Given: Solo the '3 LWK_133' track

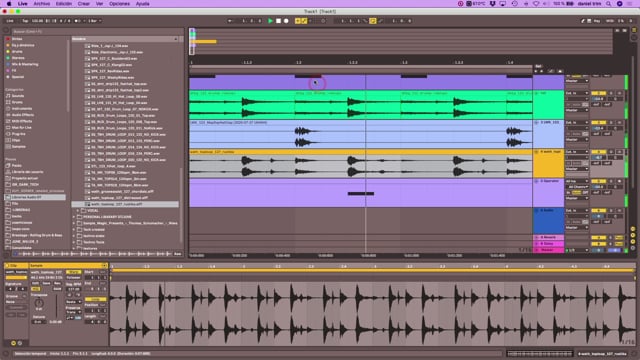Looking at the screenshot, I should (x=611, y=122).
